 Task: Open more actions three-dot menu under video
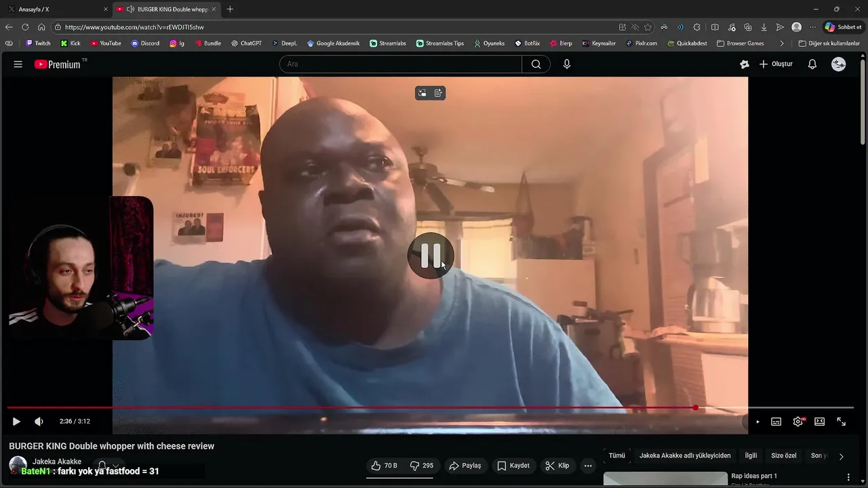(588, 466)
